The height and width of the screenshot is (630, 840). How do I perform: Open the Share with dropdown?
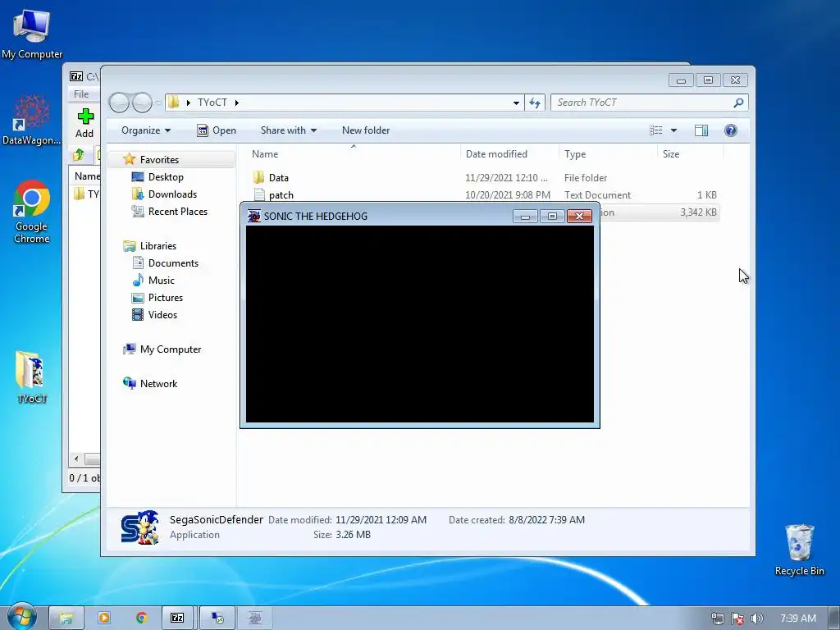pos(288,130)
